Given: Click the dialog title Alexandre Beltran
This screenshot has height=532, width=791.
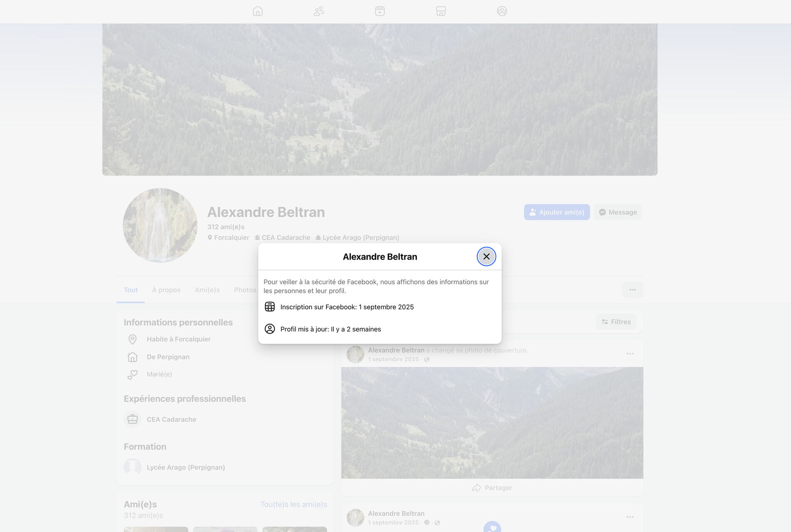Looking at the screenshot, I should tap(380, 257).
